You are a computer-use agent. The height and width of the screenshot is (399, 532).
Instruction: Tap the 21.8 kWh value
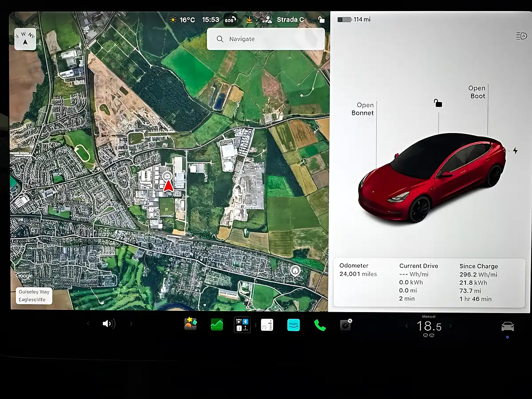(473, 283)
